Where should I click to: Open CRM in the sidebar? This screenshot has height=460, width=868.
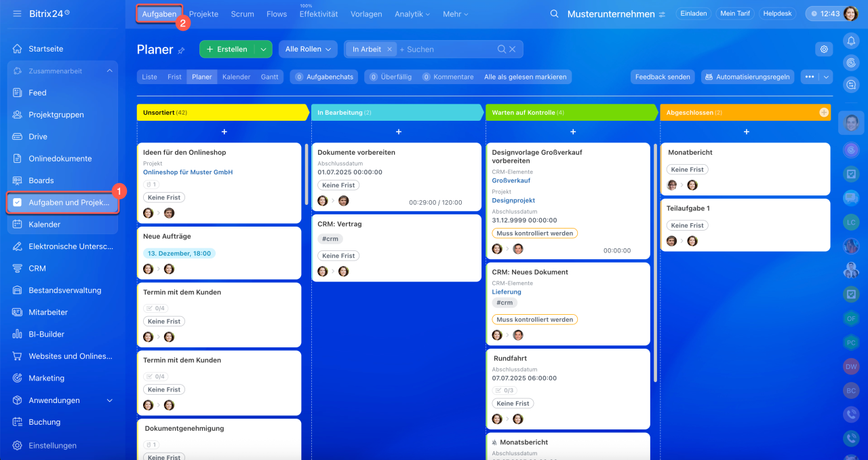(62, 268)
